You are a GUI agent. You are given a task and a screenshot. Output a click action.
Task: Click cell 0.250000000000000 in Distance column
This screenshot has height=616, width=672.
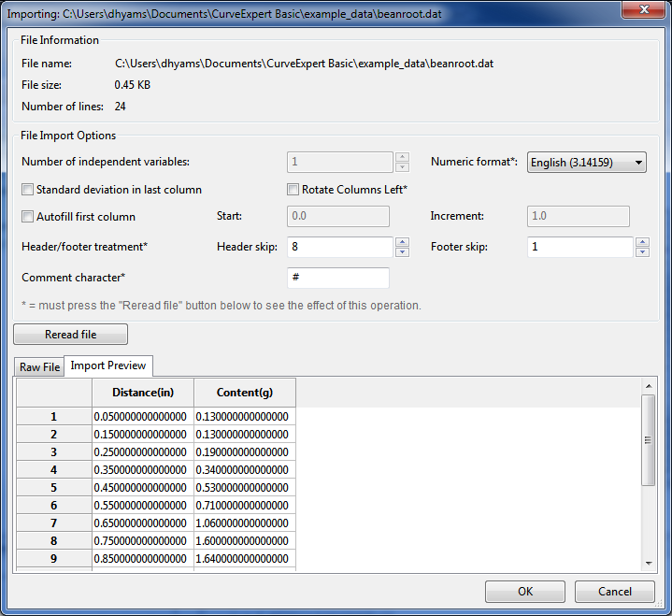143,452
